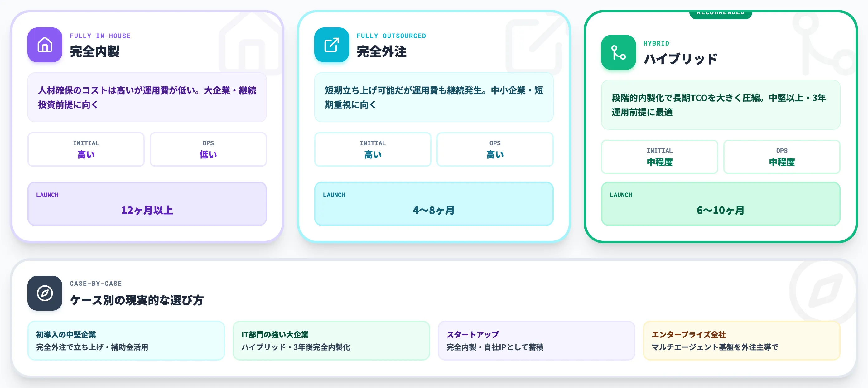The image size is (868, 388).
Task: Click the LAUNCH 6〜10ヶ月 panel
Action: coord(721,204)
